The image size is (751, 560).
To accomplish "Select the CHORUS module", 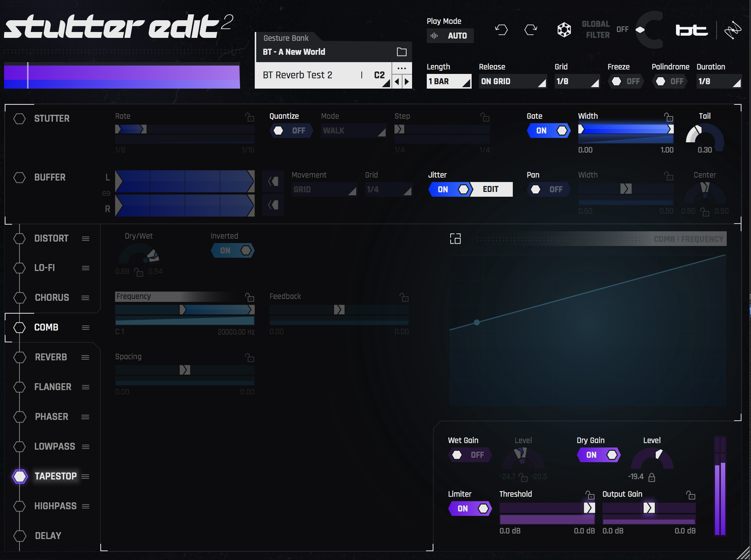I will tap(52, 297).
